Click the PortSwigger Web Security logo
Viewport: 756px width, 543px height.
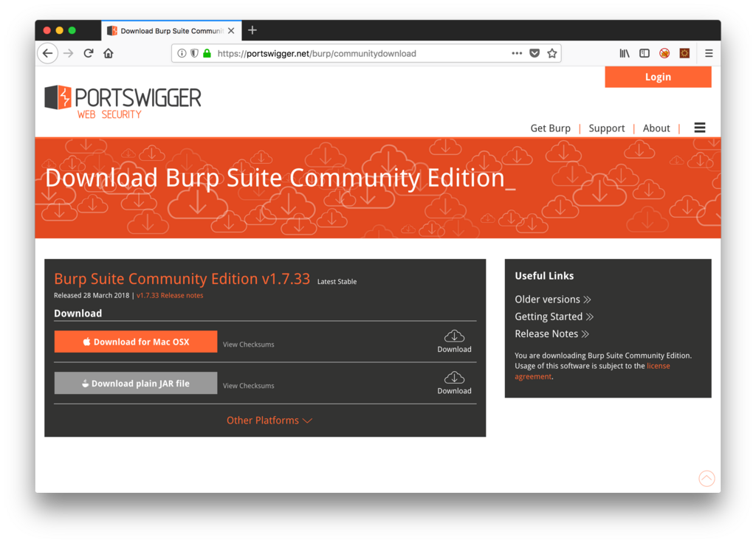[123, 102]
